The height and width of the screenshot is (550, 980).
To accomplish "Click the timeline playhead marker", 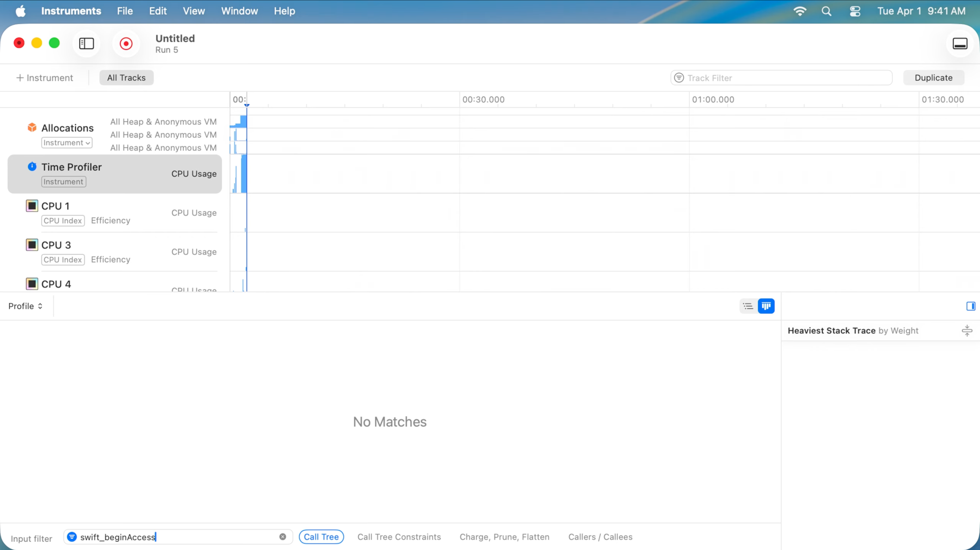I will click(x=247, y=105).
